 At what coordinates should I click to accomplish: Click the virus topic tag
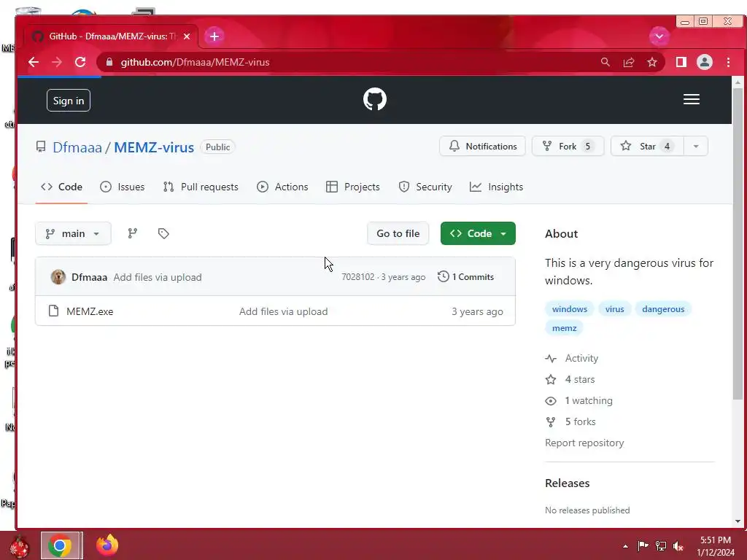[614, 309]
